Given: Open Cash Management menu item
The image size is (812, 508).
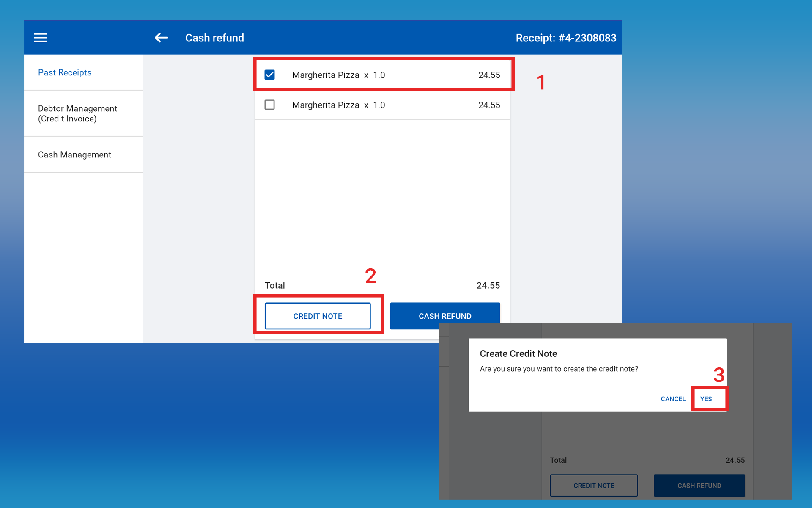Looking at the screenshot, I should (74, 155).
